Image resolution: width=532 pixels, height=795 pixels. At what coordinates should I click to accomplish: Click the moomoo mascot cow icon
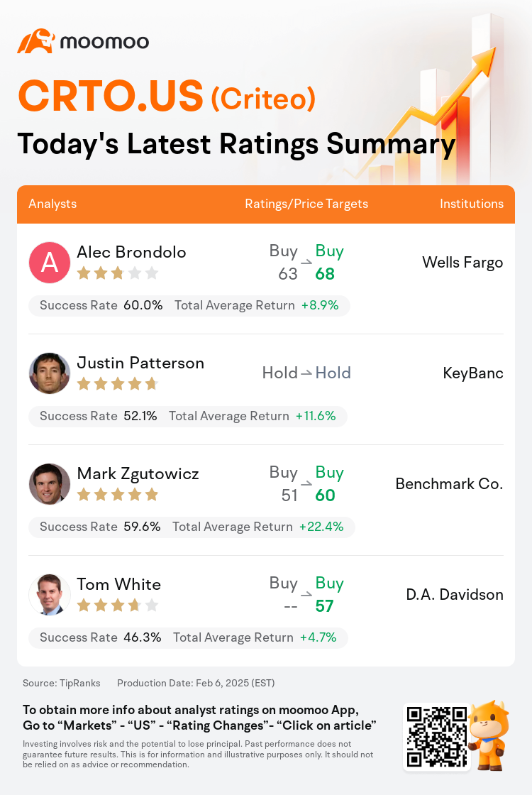[488, 735]
